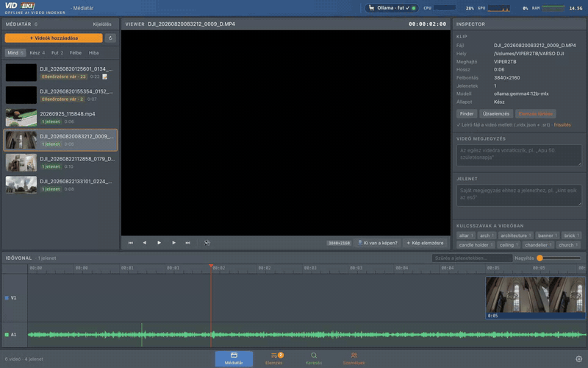Screen dimensions: 588x368
Task: Click Kijelölés in the Médiatár header
Action: (x=102, y=24)
